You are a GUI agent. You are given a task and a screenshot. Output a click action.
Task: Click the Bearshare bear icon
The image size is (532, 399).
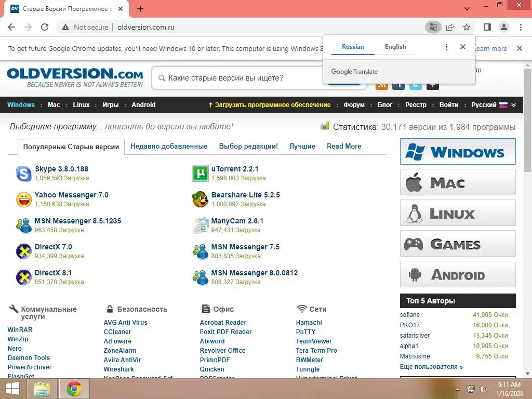(x=200, y=199)
